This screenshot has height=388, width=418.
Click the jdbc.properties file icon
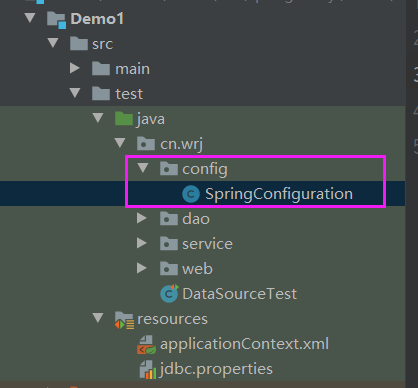click(148, 370)
